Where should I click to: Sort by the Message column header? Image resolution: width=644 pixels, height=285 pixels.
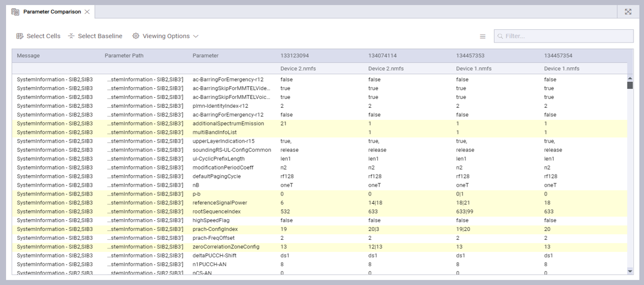click(28, 56)
